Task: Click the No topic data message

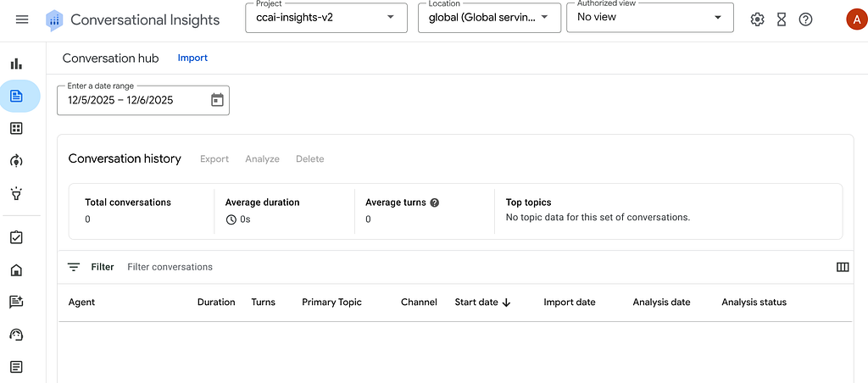Action: (598, 218)
